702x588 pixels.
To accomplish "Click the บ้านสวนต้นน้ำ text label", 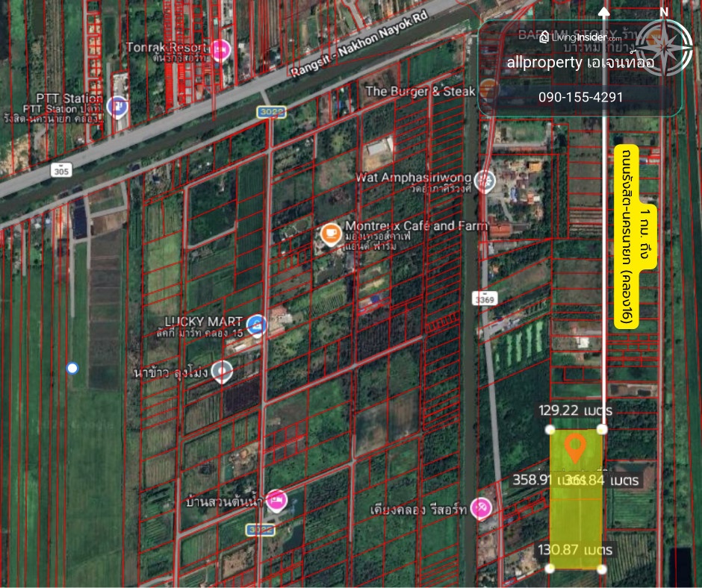I will click(x=224, y=501).
